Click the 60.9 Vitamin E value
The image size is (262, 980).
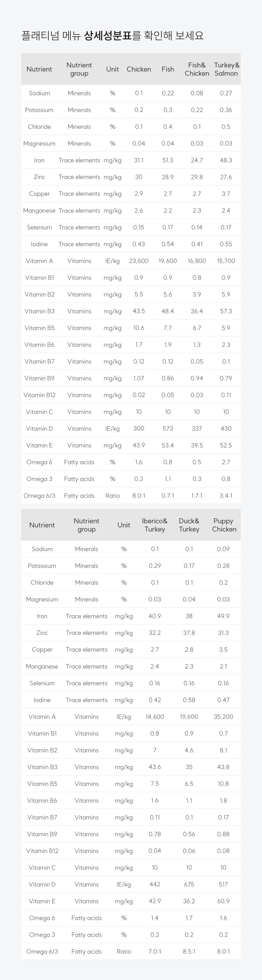223,901
